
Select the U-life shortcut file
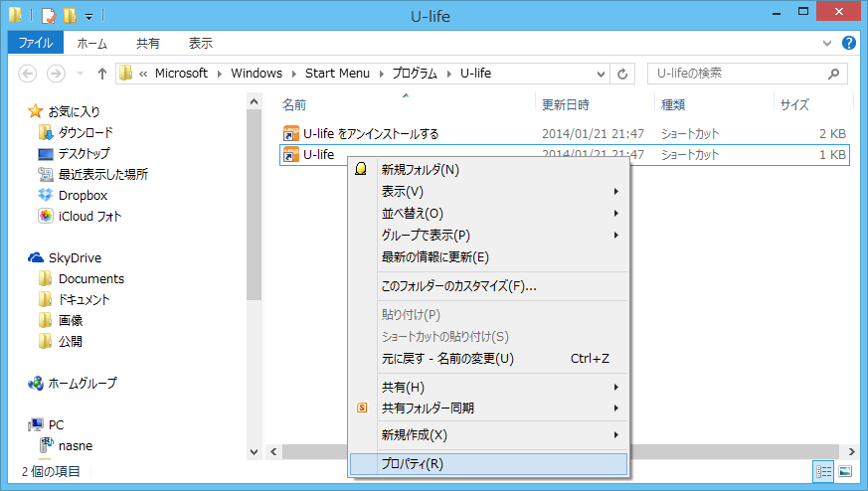(x=308, y=154)
